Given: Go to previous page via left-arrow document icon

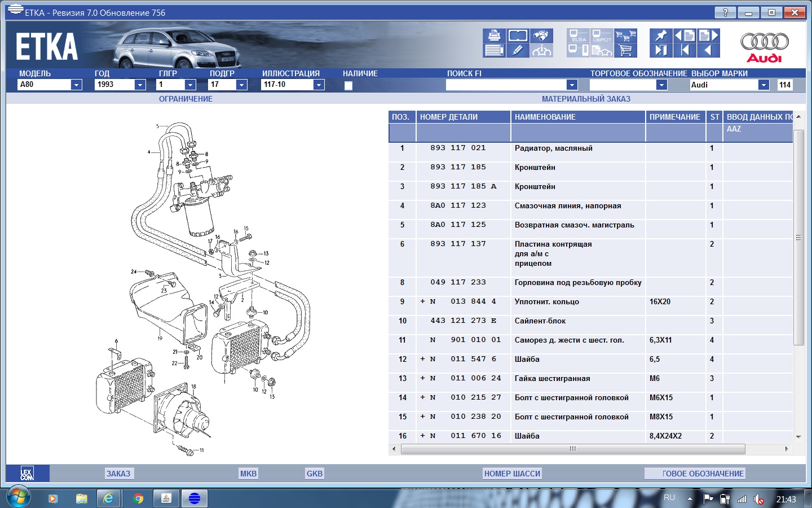Looking at the screenshot, I should pyautogui.click(x=685, y=36).
